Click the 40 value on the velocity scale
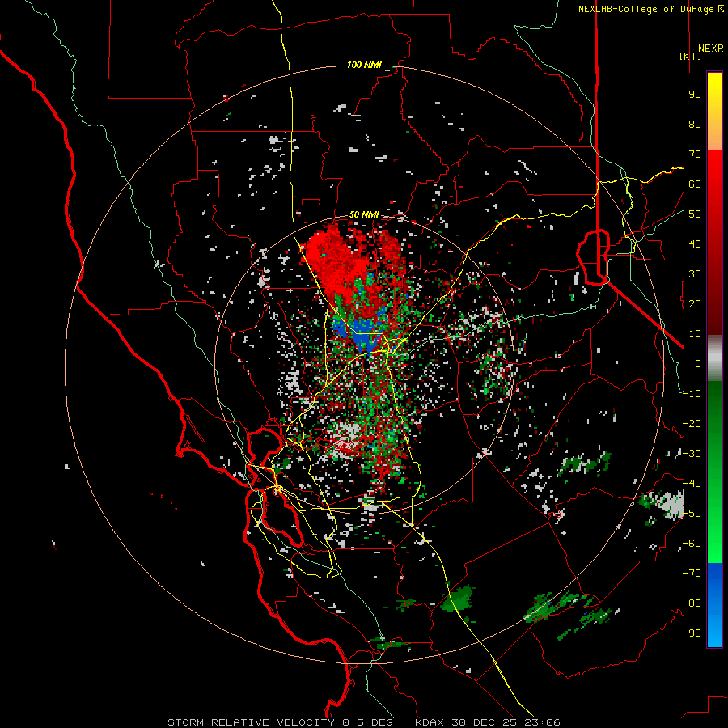Viewport: 728px width, 728px height. (x=695, y=243)
